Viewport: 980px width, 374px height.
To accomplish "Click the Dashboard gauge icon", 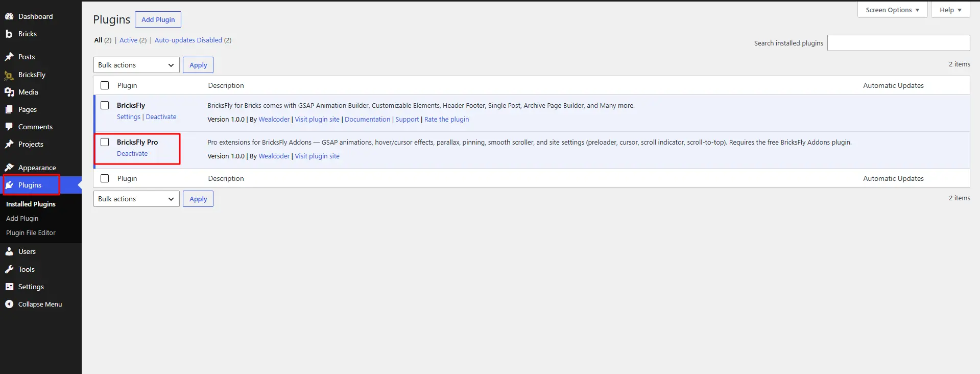I will click(9, 16).
